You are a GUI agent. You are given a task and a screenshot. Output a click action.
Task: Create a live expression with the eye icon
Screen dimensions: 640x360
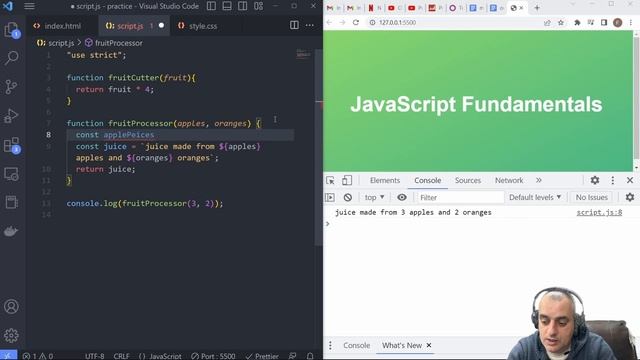pos(402,198)
